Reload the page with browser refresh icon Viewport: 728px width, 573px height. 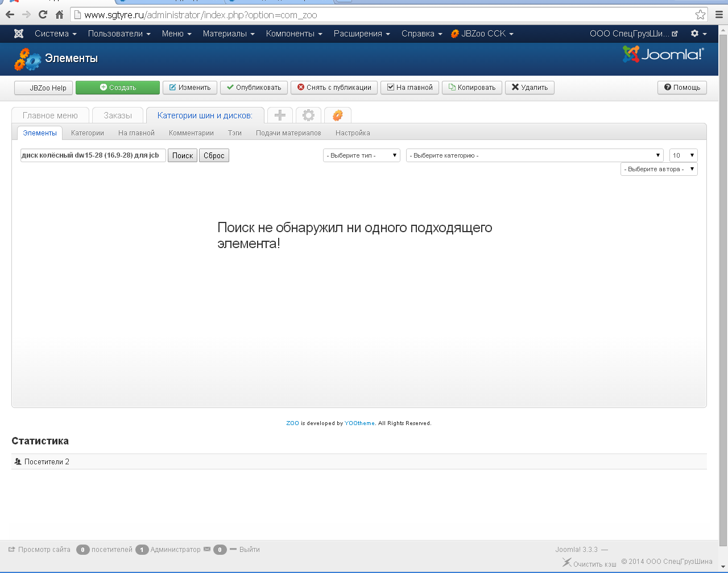pos(43,15)
